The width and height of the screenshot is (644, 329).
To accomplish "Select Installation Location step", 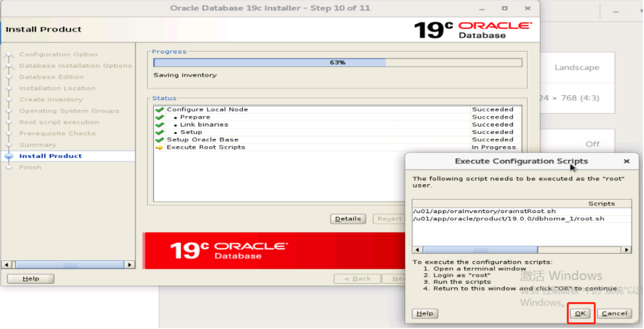I will click(57, 88).
